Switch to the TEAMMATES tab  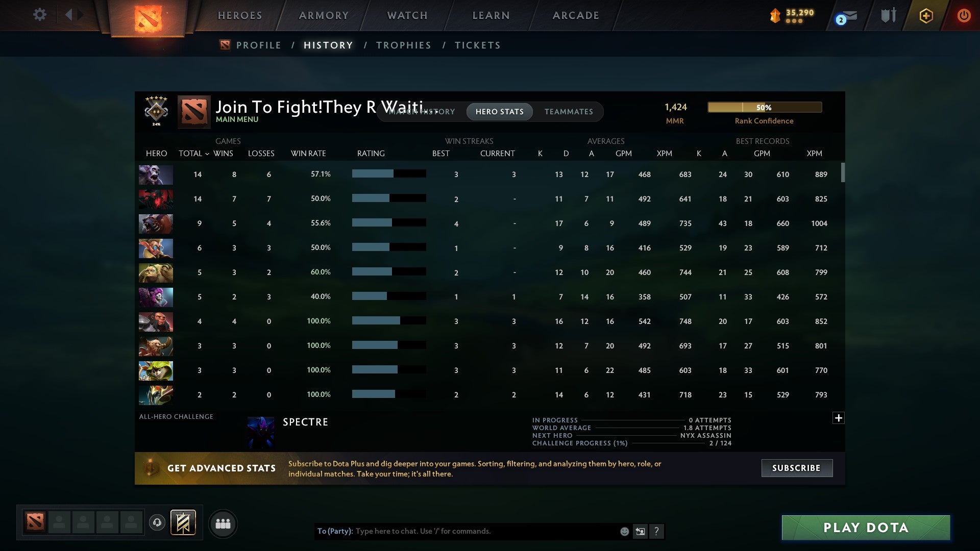click(569, 111)
